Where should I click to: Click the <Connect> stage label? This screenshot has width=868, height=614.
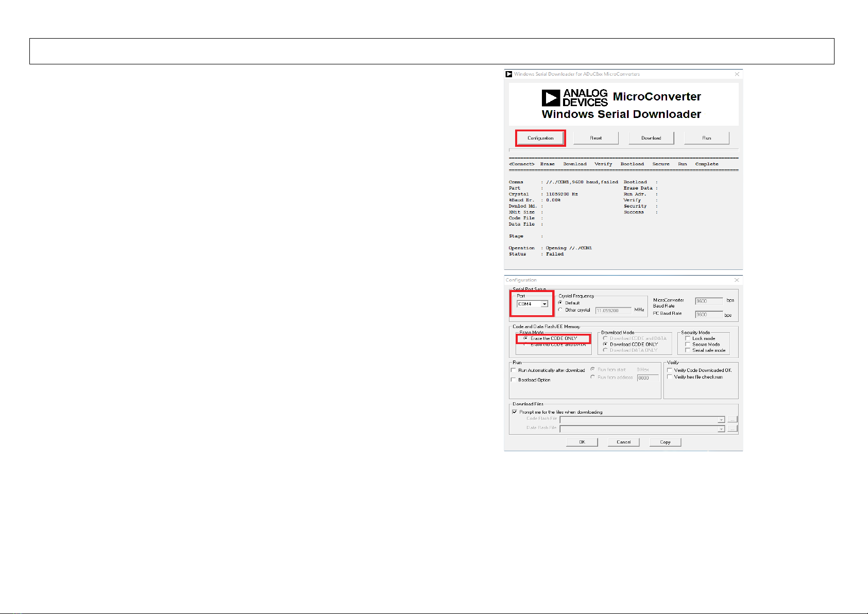[522, 164]
